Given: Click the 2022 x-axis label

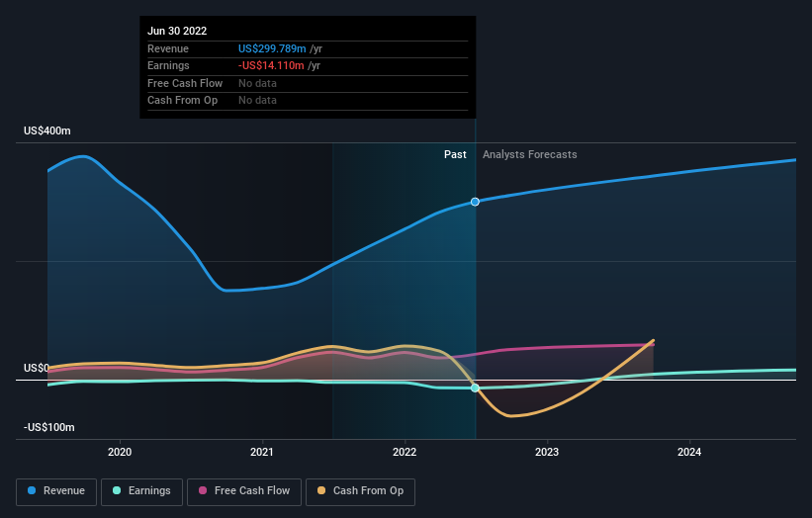Looking at the screenshot, I should click(x=405, y=453).
